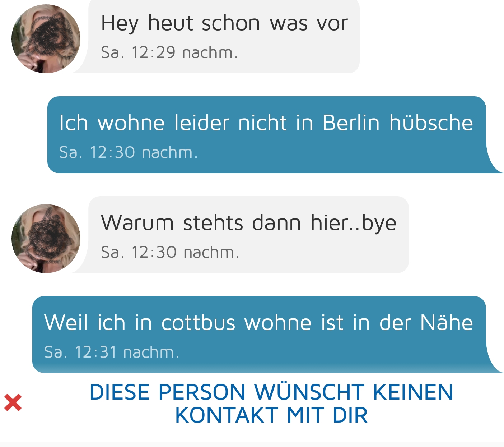Click the red X icon beside the notice
The image size is (504, 447).
click(x=13, y=402)
